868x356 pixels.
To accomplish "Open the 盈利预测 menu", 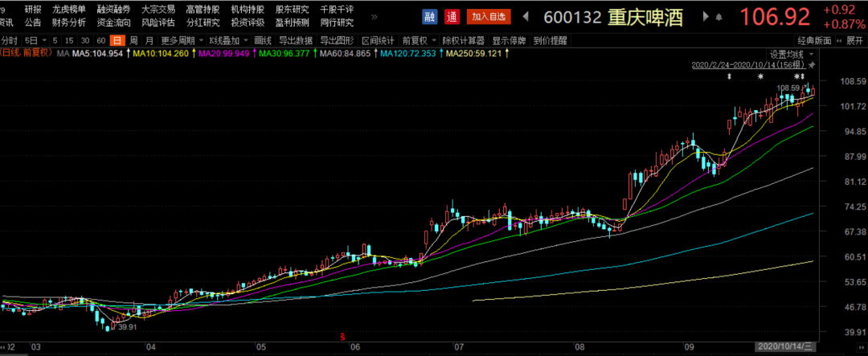I will tap(293, 23).
